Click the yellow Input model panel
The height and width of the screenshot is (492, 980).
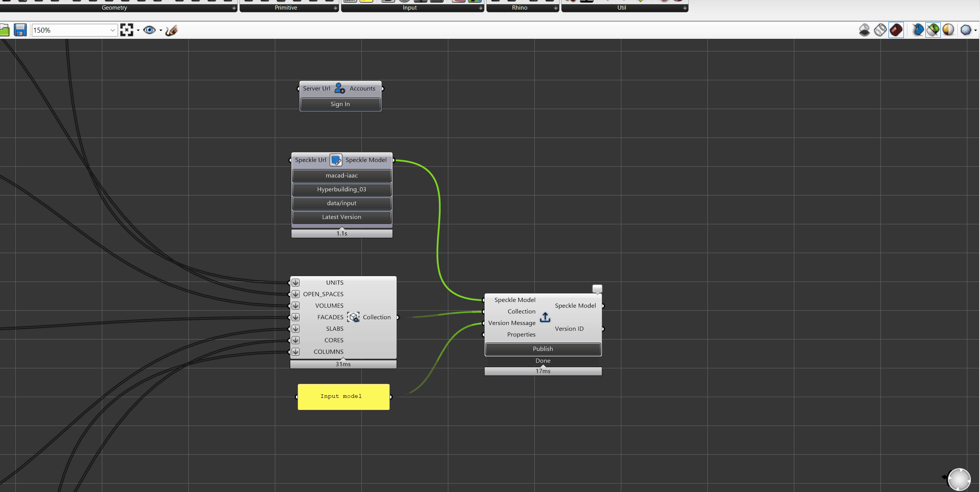click(x=343, y=397)
